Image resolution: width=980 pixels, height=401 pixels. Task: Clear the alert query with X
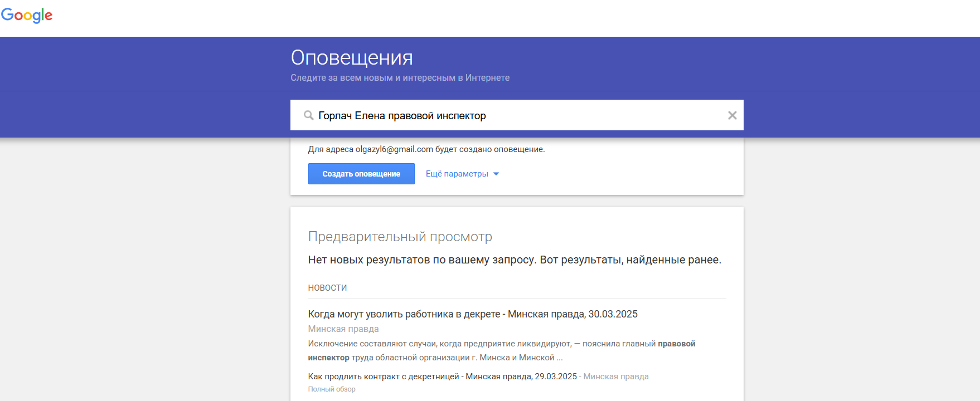click(732, 115)
